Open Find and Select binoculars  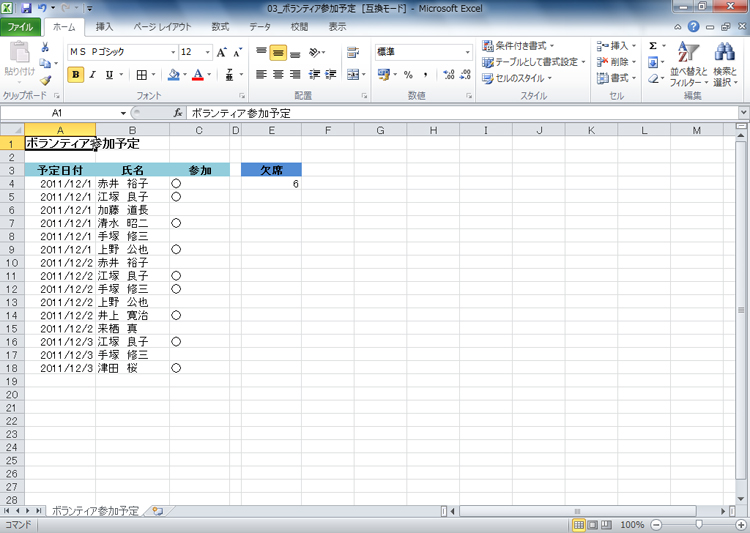725,65
